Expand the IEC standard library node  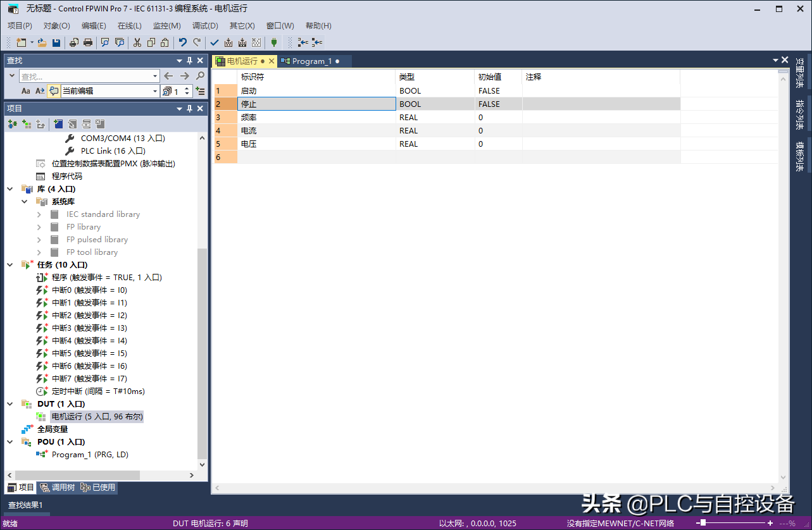[x=39, y=214]
